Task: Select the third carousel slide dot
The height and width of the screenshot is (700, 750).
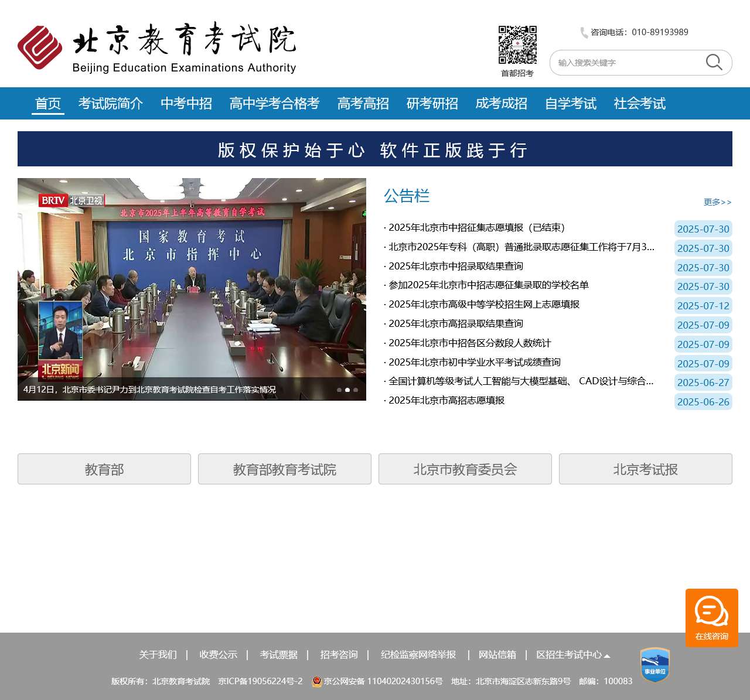Action: (356, 390)
